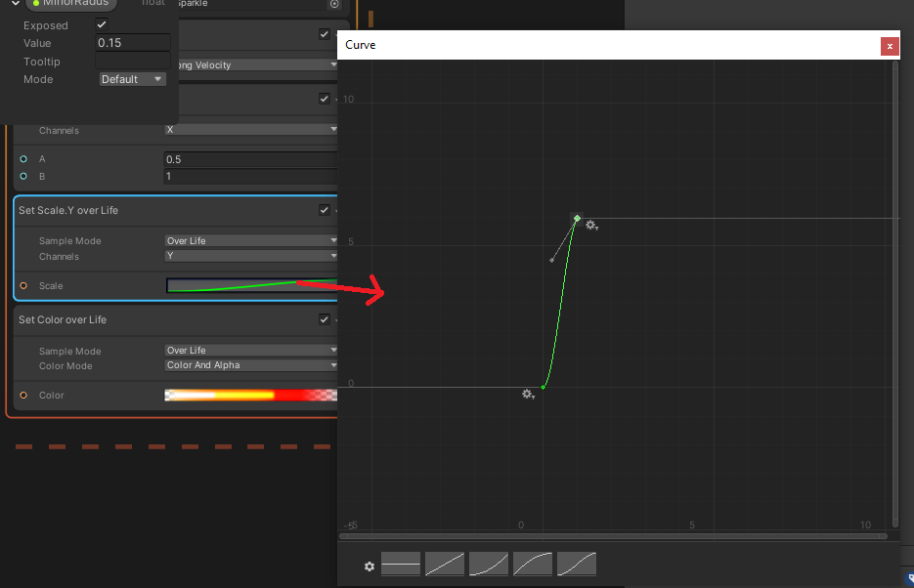Open the gear menu beside the upper curve key

591,225
